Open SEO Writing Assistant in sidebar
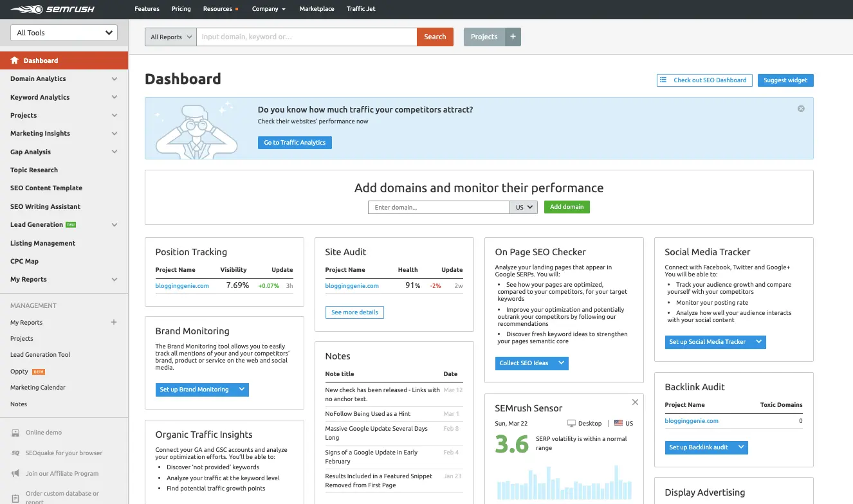 click(x=45, y=206)
